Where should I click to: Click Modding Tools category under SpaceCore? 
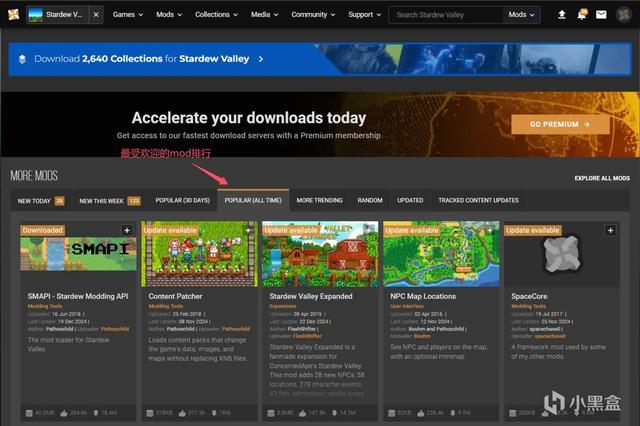528,306
